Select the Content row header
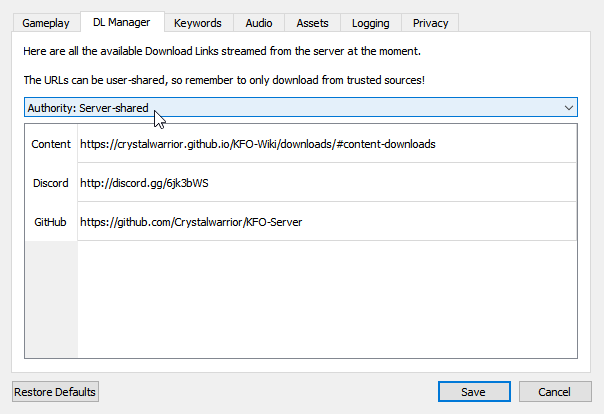 pyautogui.click(x=51, y=144)
